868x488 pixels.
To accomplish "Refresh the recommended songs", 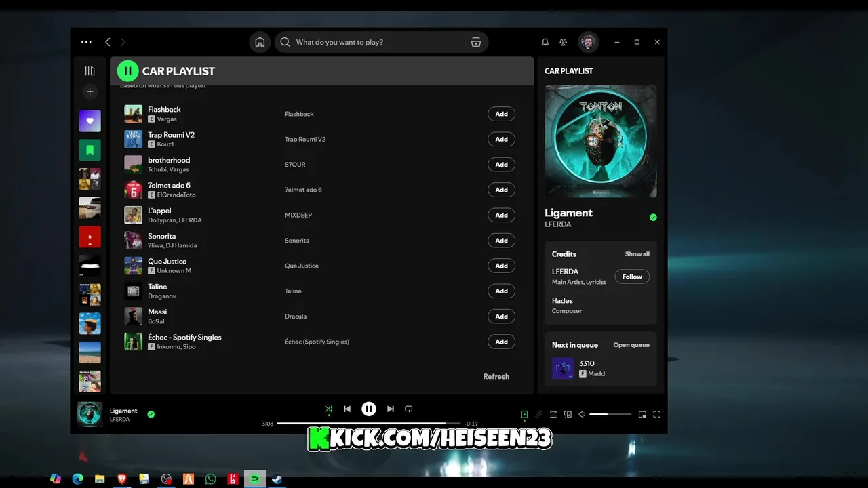I will point(496,377).
